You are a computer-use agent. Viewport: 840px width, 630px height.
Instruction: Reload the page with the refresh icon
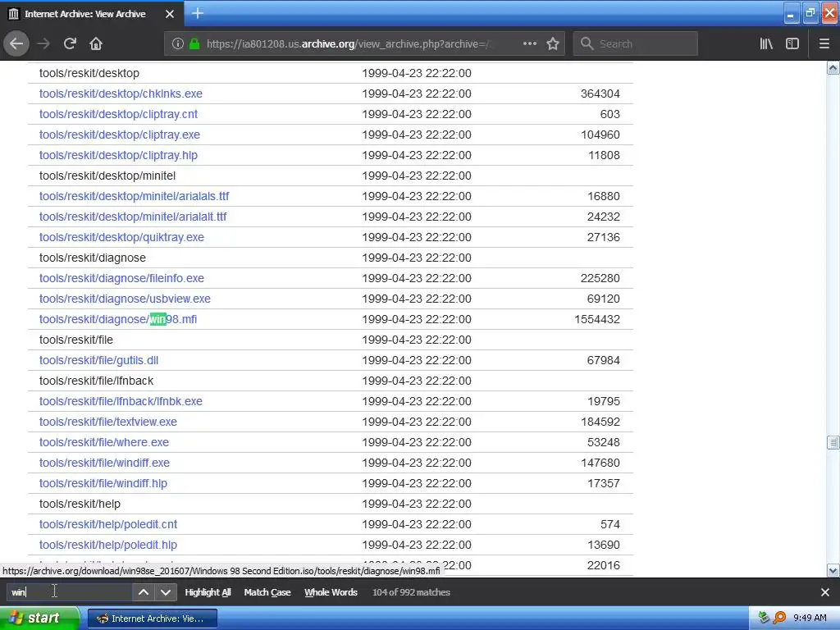coord(70,44)
